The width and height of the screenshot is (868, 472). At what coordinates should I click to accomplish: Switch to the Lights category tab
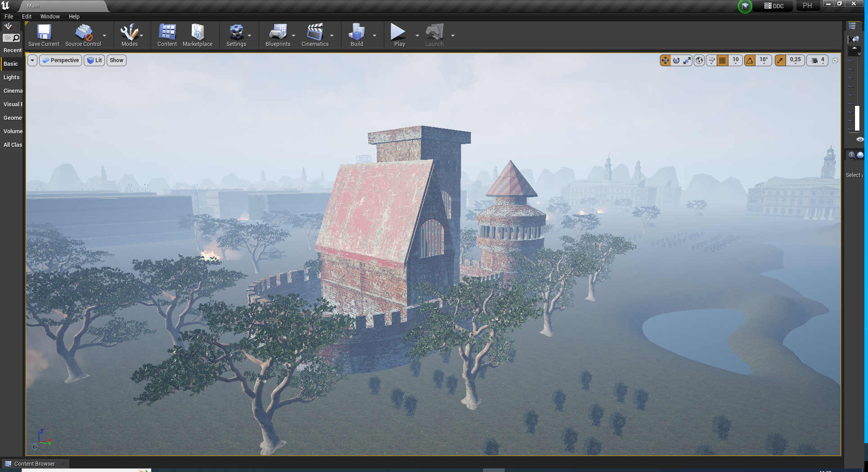coord(12,77)
